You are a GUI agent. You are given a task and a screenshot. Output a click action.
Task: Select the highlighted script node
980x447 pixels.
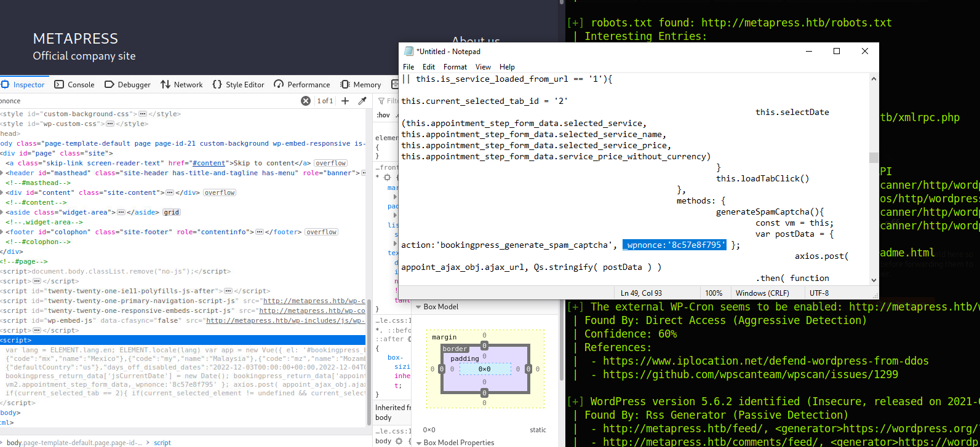point(183,340)
